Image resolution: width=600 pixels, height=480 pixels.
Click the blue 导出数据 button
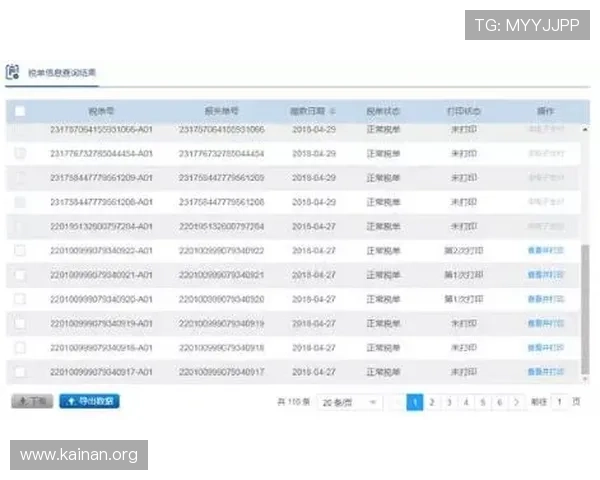tap(90, 401)
